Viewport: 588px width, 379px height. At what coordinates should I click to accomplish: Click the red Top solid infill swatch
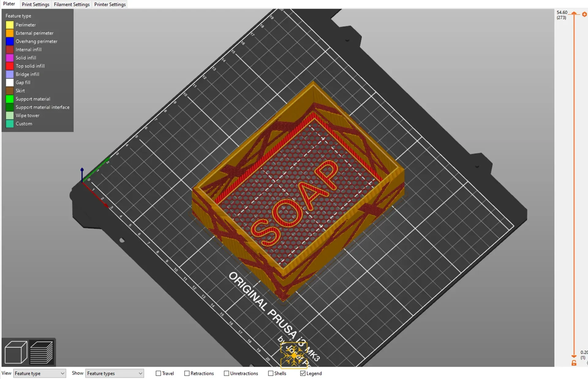tap(10, 66)
